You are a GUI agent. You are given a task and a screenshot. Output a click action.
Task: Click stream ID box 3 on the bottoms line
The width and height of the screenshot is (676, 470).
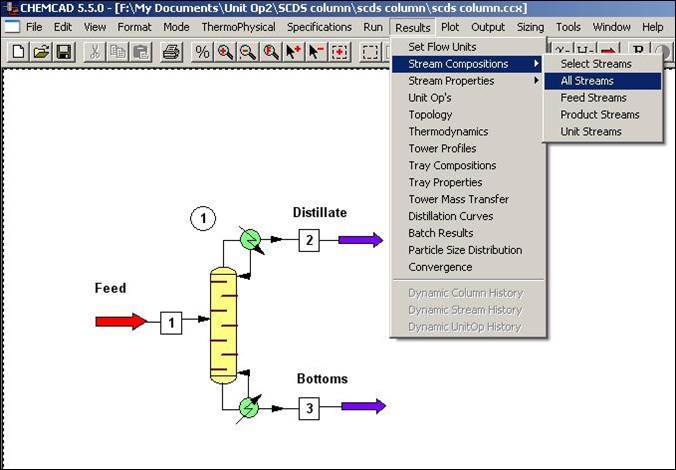click(x=309, y=408)
